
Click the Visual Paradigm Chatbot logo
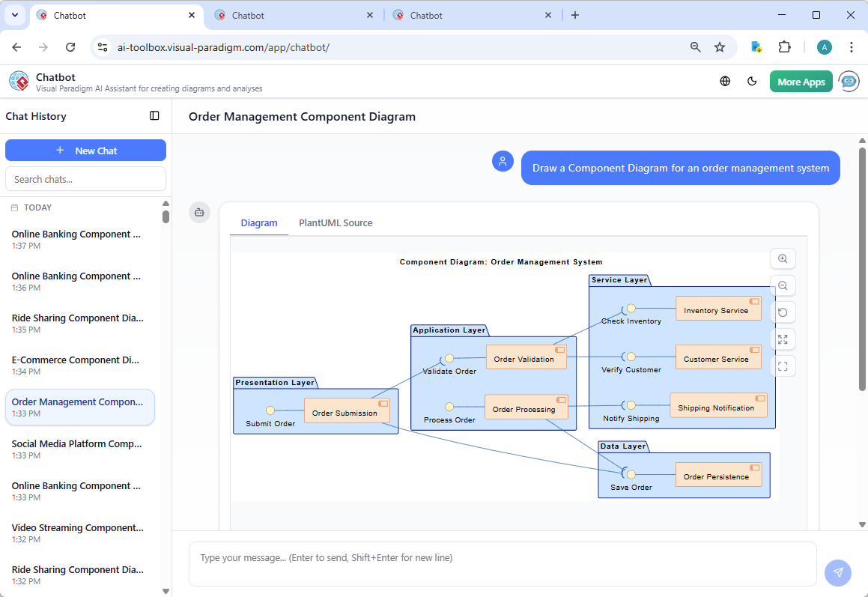[19, 81]
